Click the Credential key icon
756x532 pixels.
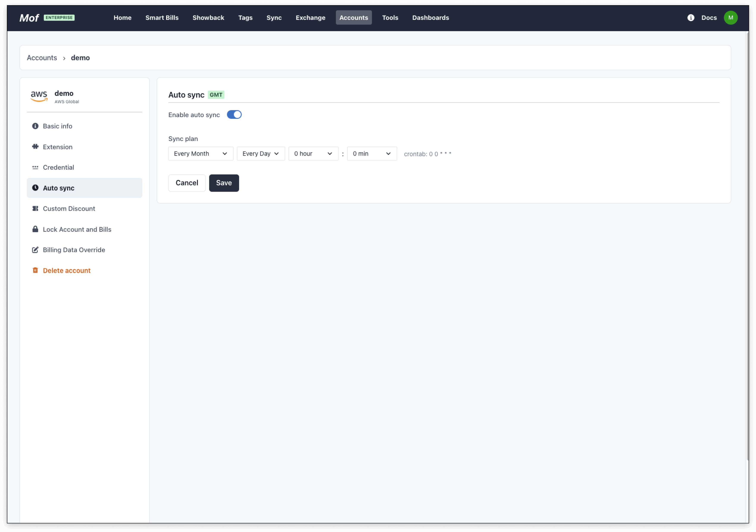(35, 168)
